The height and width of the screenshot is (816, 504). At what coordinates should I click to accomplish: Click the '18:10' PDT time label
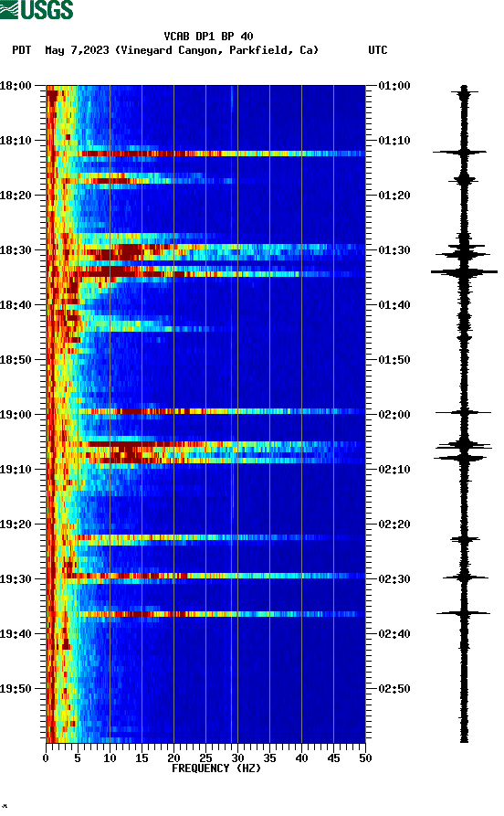[16, 141]
